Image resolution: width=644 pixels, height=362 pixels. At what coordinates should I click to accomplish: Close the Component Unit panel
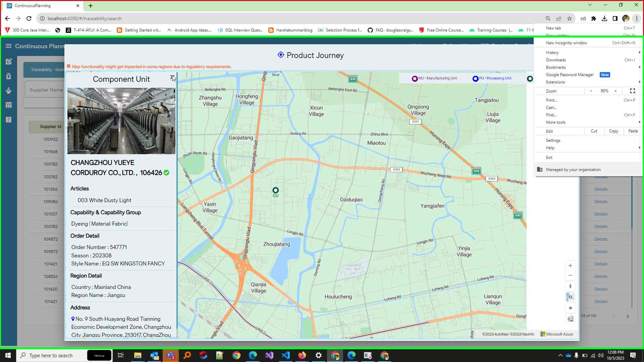(x=172, y=78)
